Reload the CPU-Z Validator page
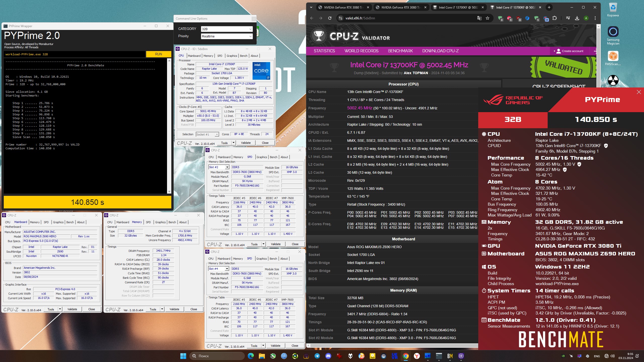 (x=330, y=18)
